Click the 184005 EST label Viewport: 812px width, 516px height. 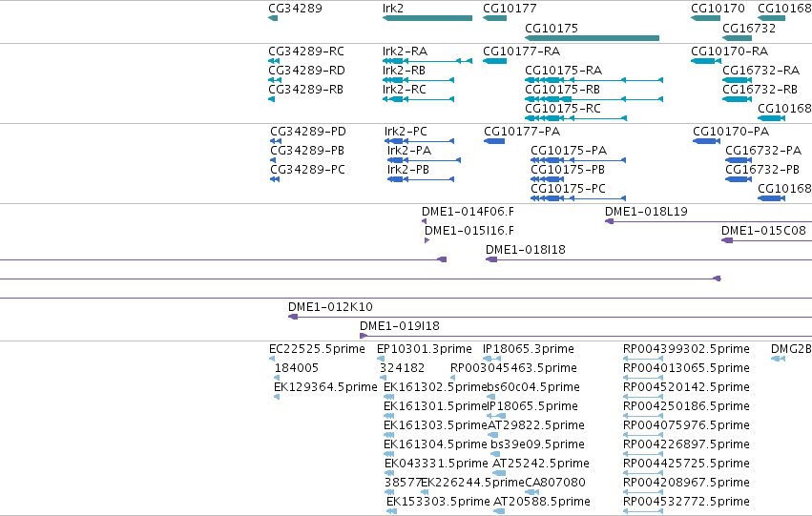(x=296, y=368)
